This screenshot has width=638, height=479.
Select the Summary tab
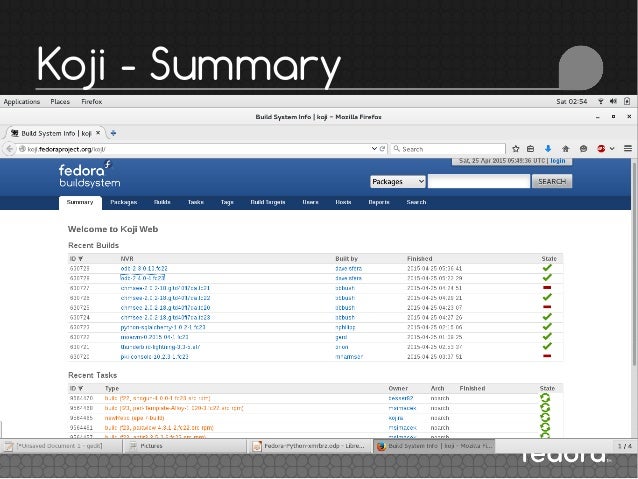pyautogui.click(x=80, y=202)
